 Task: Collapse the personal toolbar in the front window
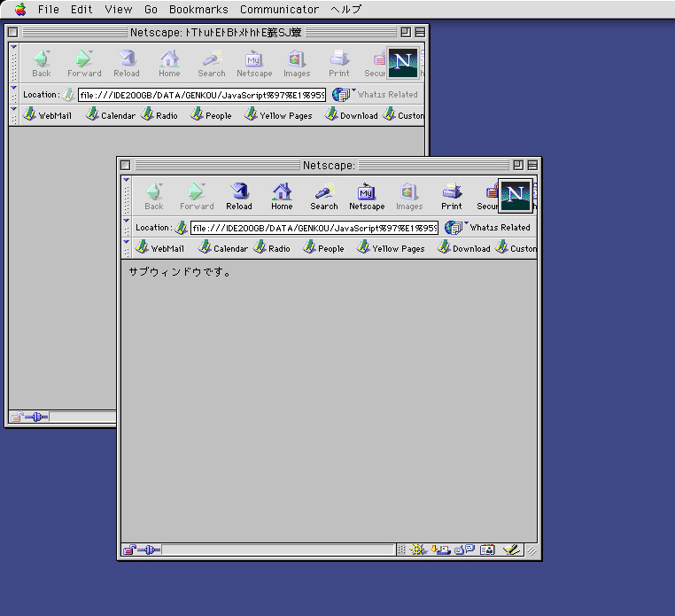(x=127, y=248)
